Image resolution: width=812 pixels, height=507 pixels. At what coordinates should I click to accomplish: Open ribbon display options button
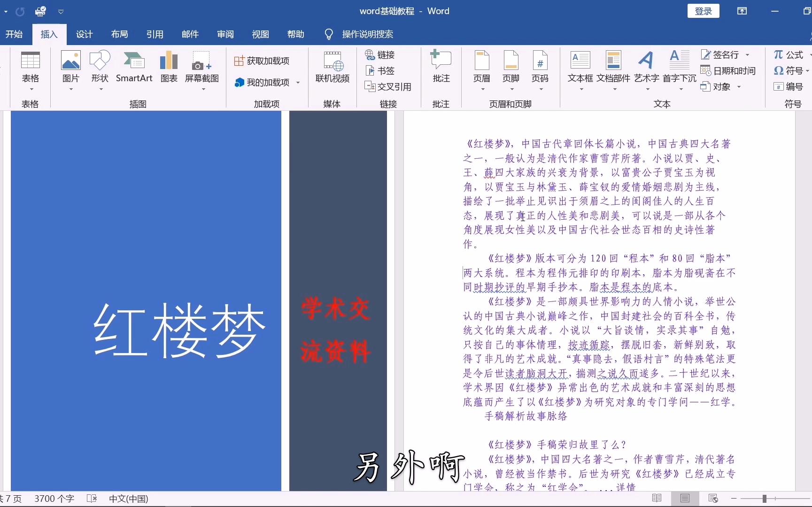(742, 11)
